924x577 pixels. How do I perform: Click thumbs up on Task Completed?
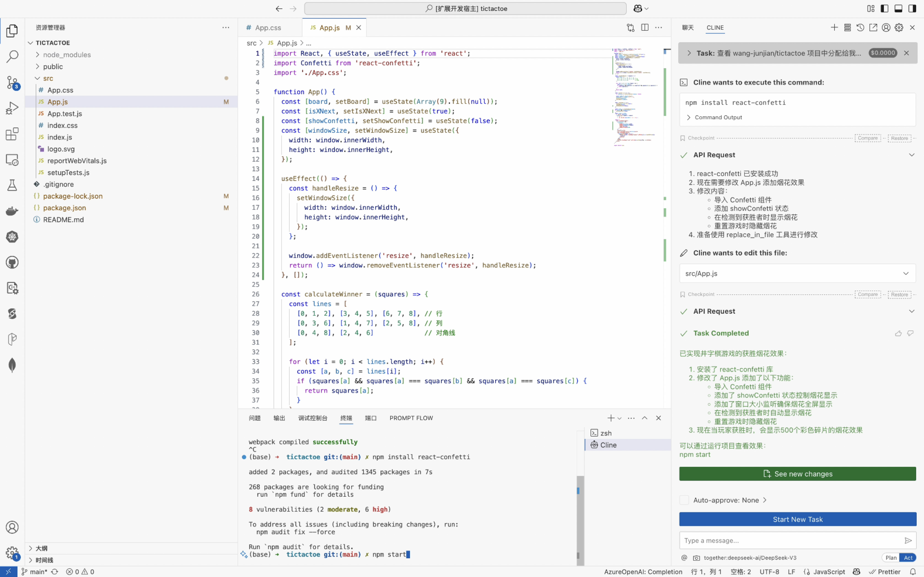(898, 333)
